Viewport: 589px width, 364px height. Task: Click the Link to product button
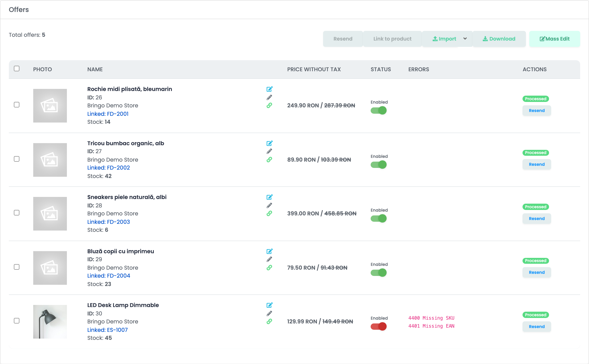(392, 39)
